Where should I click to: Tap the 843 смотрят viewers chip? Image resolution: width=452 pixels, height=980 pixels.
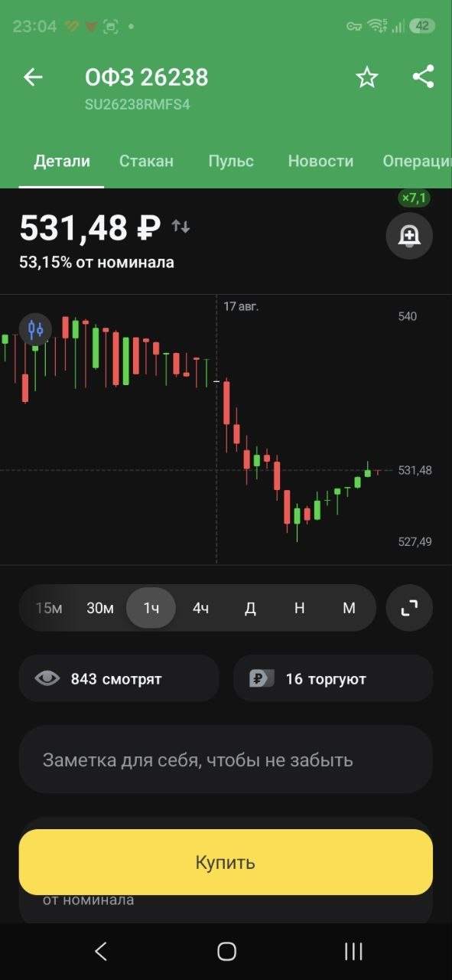[119, 678]
